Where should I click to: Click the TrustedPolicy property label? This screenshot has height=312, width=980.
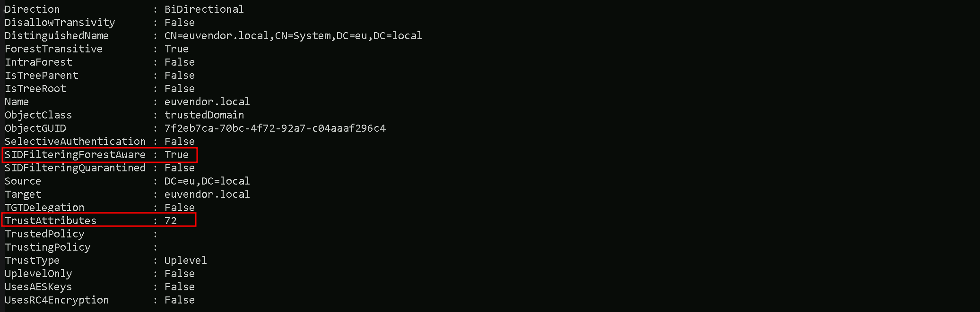click(44, 234)
